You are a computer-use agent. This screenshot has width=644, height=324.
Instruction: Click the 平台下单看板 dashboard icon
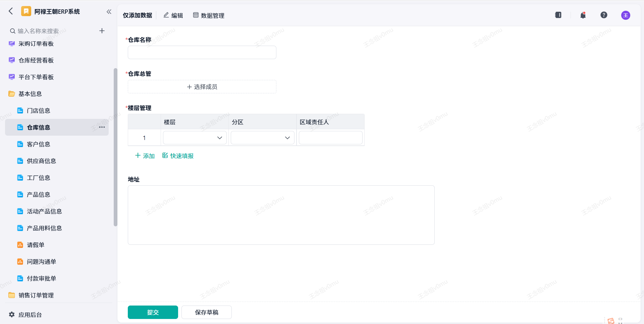pos(12,77)
